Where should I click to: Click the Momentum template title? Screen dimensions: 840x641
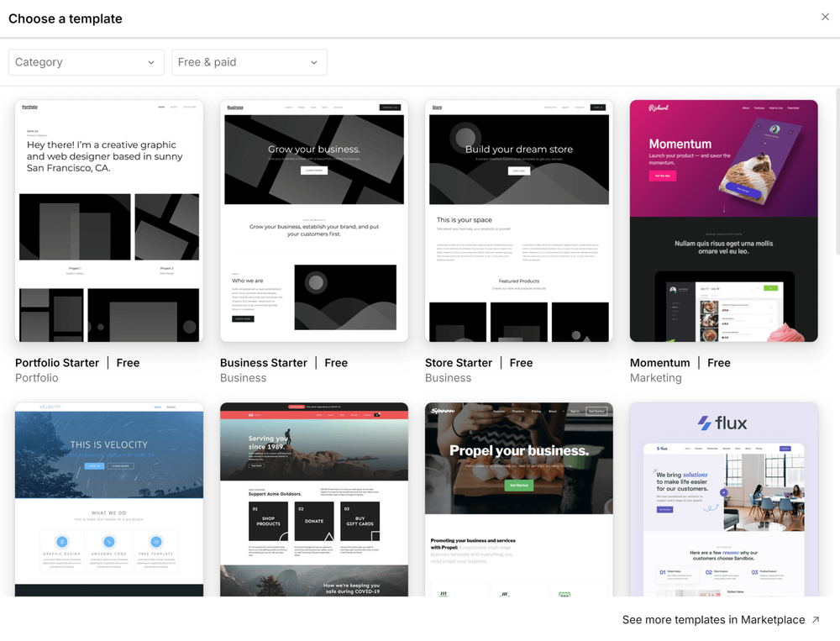(x=659, y=363)
